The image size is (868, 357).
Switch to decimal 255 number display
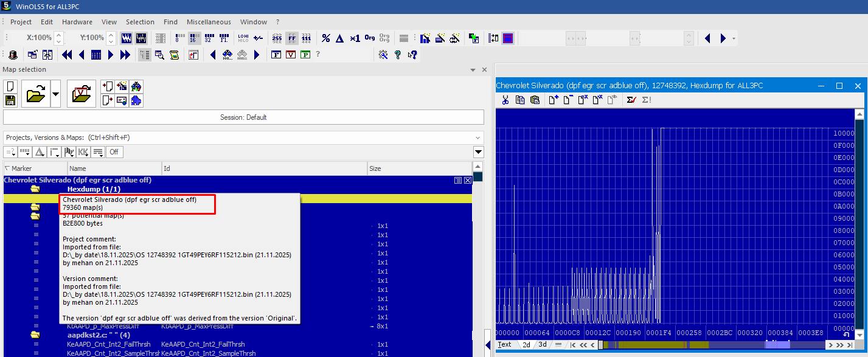(x=277, y=38)
